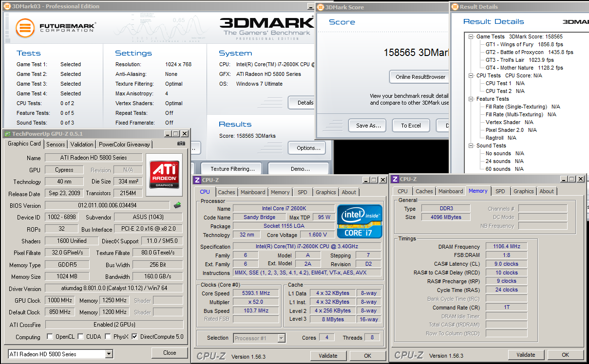Click the Futuremark orange logo
Image resolution: width=589 pixels, height=364 pixels.
(25, 28)
